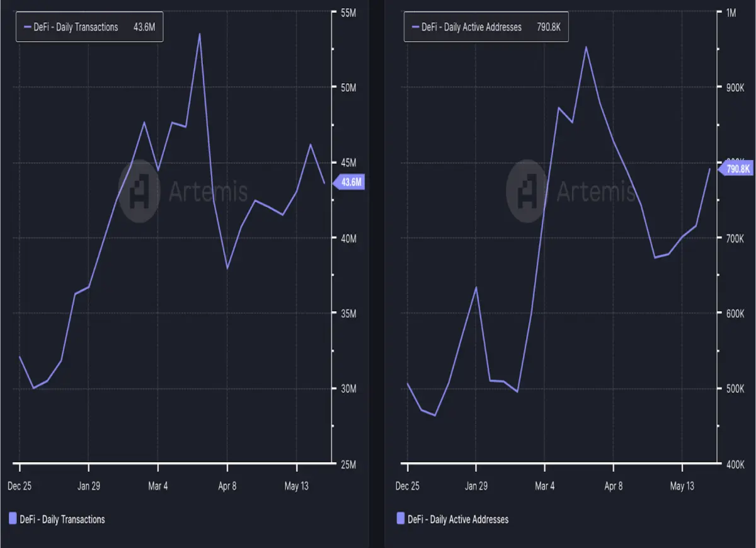Click the Dec 25 date marker on left chart
756x548 pixels.
pos(19,486)
